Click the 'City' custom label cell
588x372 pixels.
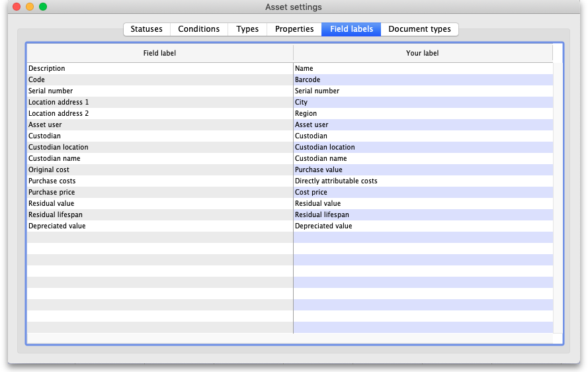423,102
